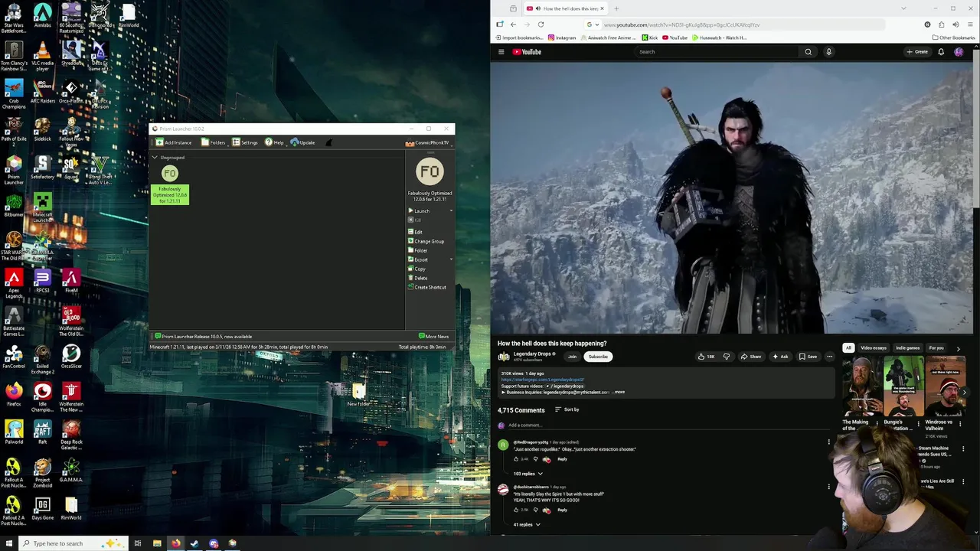Image resolution: width=980 pixels, height=551 pixels.
Task: Open Project Zomboid desktop icon
Action: tap(42, 472)
